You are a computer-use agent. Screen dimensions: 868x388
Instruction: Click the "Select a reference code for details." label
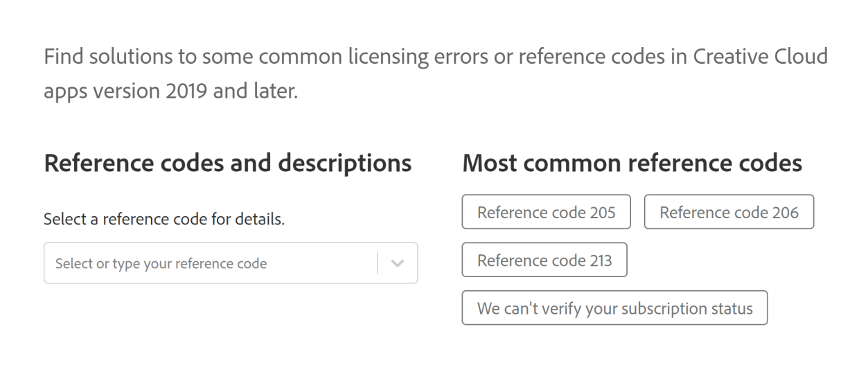[x=164, y=220]
